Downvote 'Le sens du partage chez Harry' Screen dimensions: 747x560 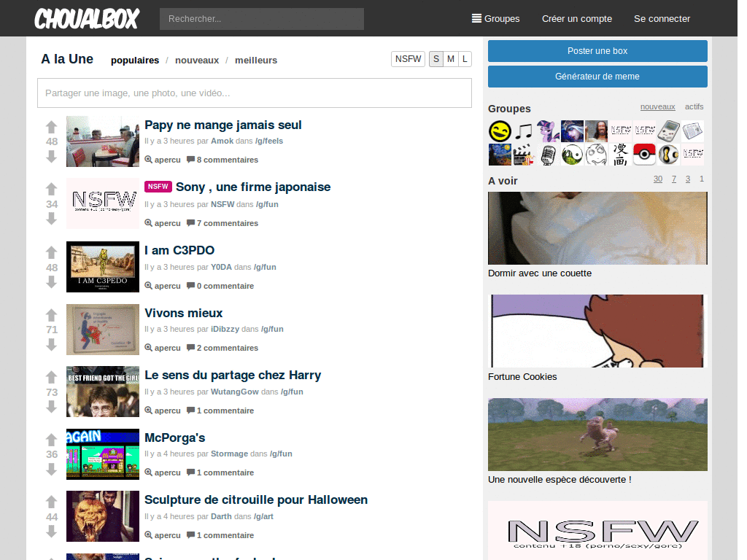[52, 407]
